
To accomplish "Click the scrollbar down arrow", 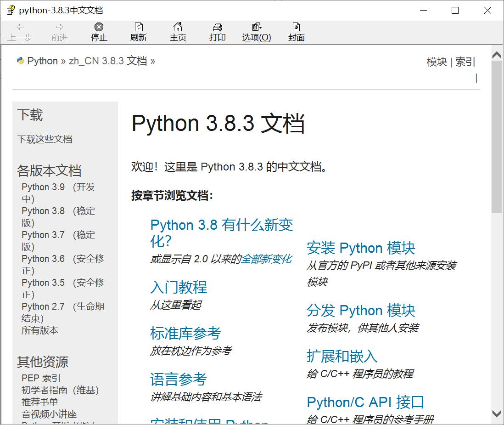I will click(497, 413).
